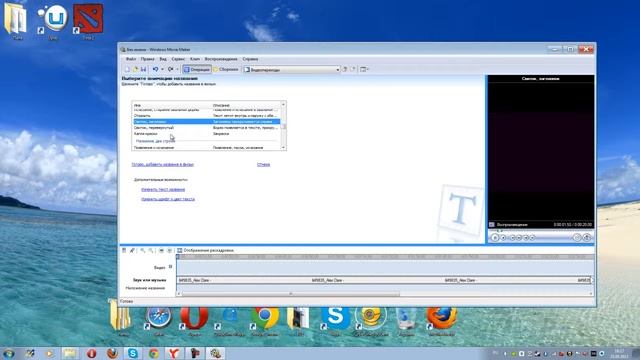Click the zoom out timeline magnifier icon
The height and width of the screenshot is (360, 640).
[x=151, y=250]
